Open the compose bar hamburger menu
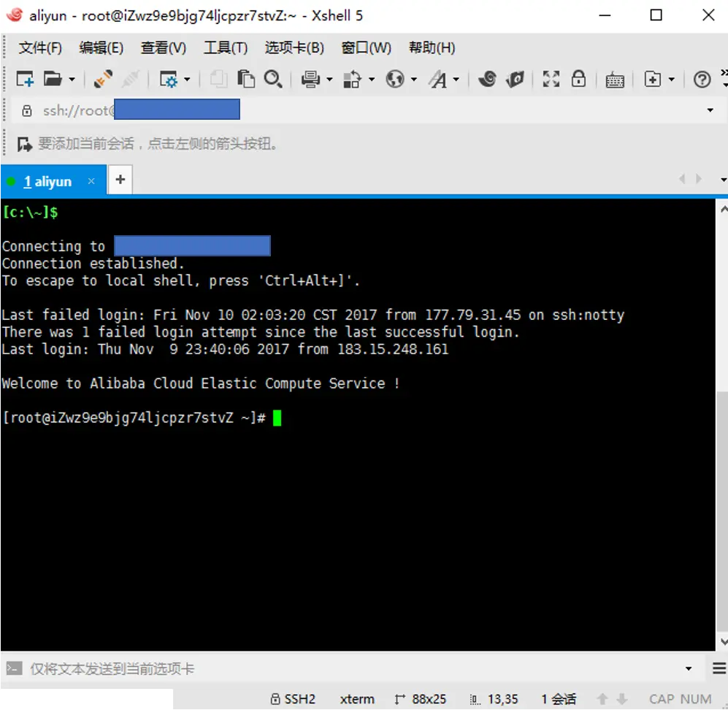Image resolution: width=728 pixels, height=710 pixels. (x=719, y=668)
